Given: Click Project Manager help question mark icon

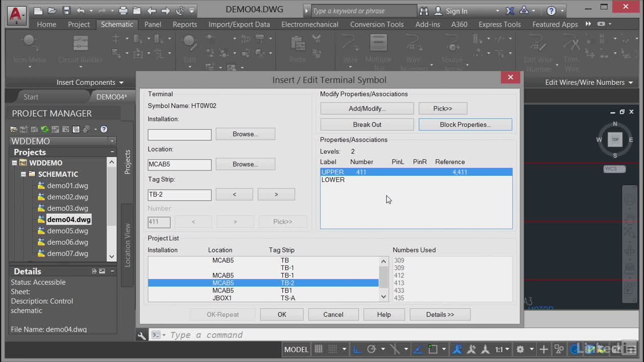Looking at the screenshot, I should (x=104, y=129).
